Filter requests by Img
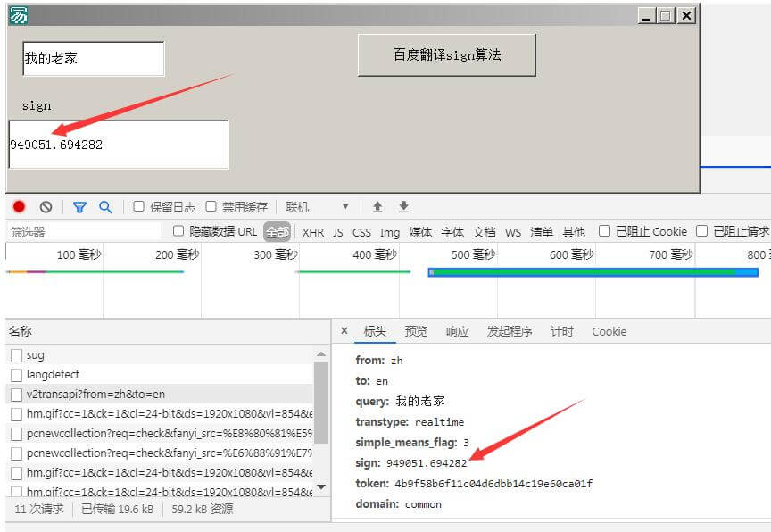The image size is (771, 532). pyautogui.click(x=389, y=232)
